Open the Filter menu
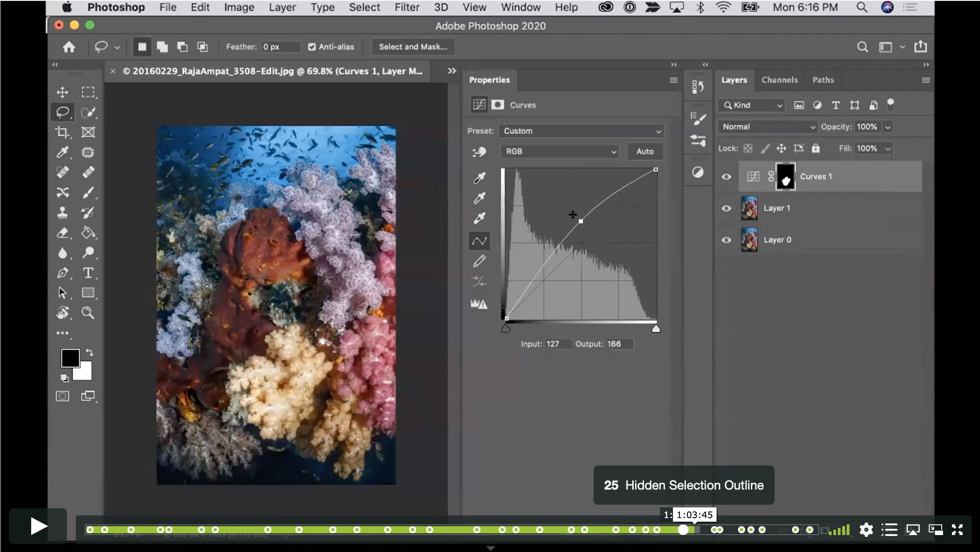The height and width of the screenshot is (552, 980). coord(407,8)
